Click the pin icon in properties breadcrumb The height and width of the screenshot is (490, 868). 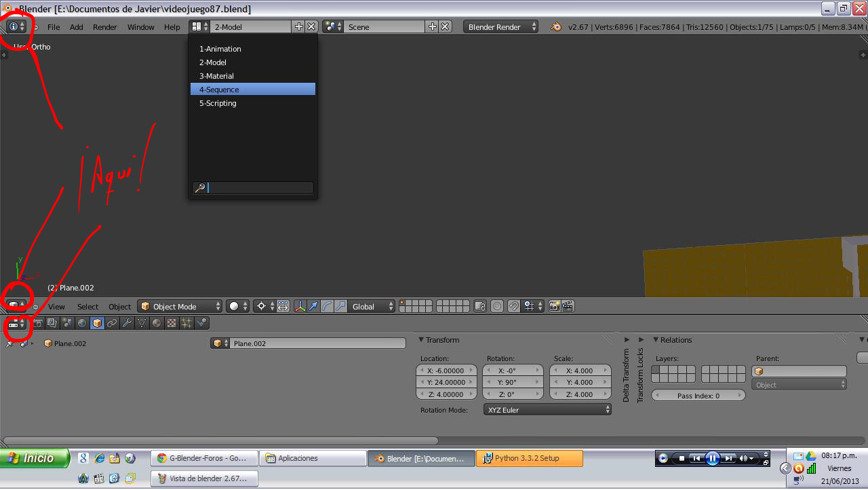[9, 344]
